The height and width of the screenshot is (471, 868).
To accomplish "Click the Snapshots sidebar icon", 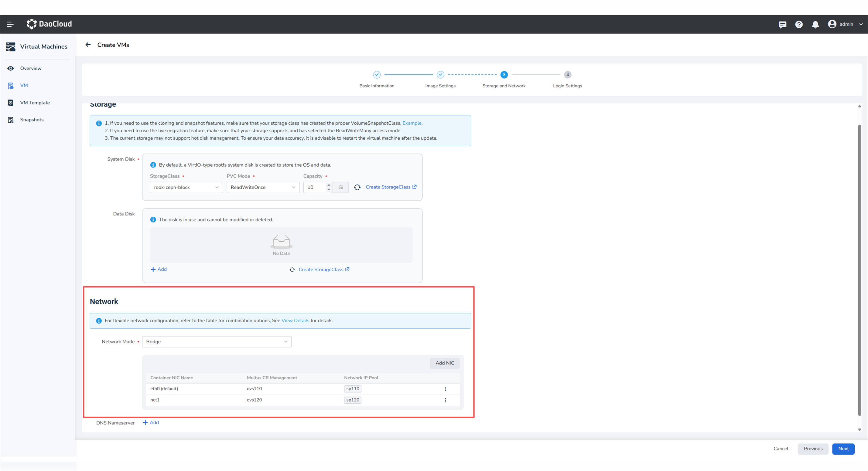I will pyautogui.click(x=11, y=120).
